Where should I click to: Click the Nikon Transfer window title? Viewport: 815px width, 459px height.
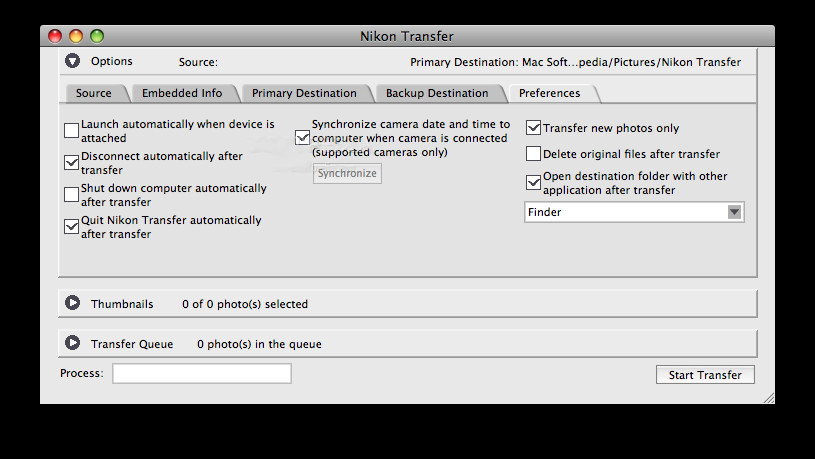407,36
